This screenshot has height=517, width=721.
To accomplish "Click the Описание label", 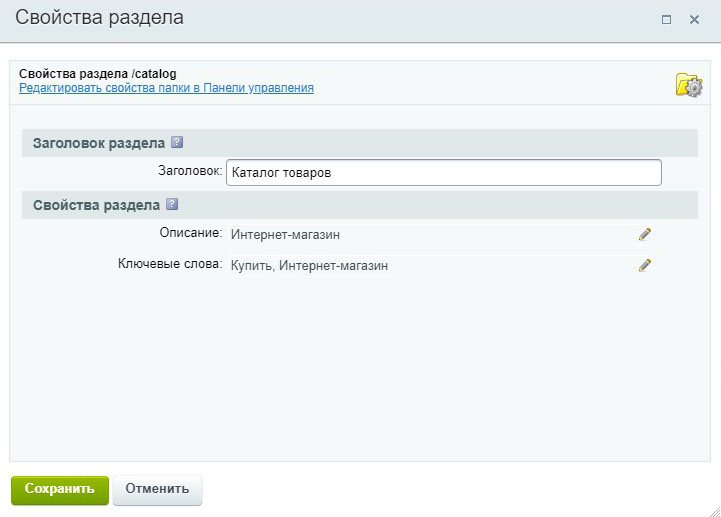I will pyautogui.click(x=191, y=233).
